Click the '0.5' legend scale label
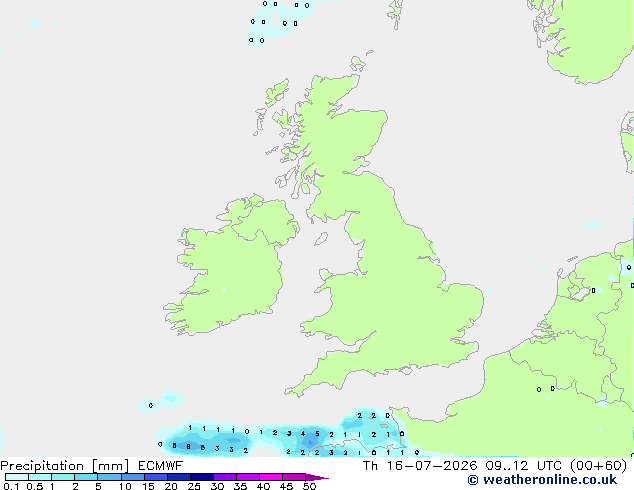This screenshot has height=490, width=634. pos(35,486)
